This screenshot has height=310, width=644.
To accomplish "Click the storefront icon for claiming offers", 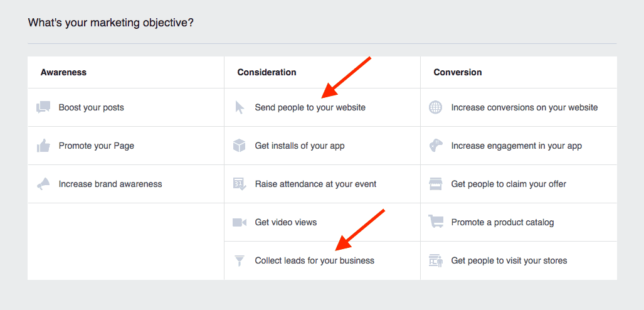I will [x=436, y=184].
